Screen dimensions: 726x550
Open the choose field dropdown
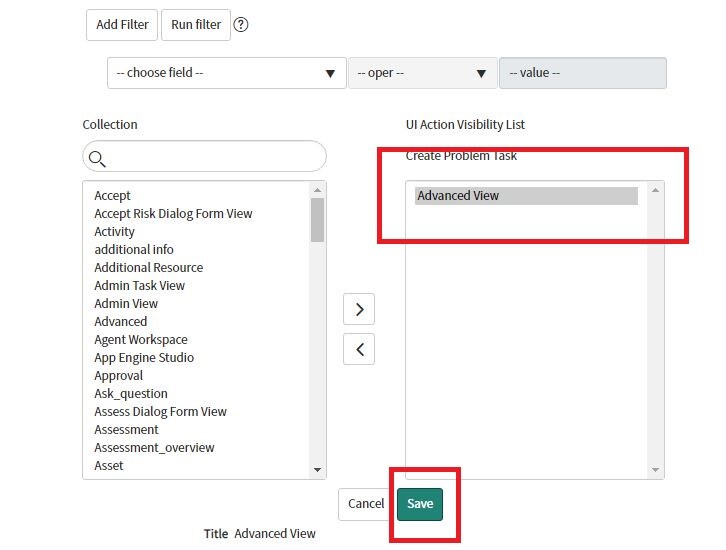(x=227, y=73)
